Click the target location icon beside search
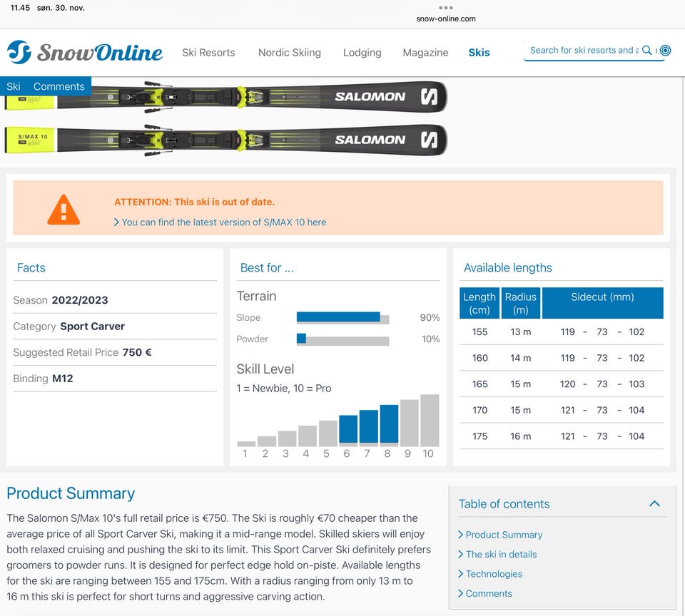The width and height of the screenshot is (685, 616). [665, 50]
